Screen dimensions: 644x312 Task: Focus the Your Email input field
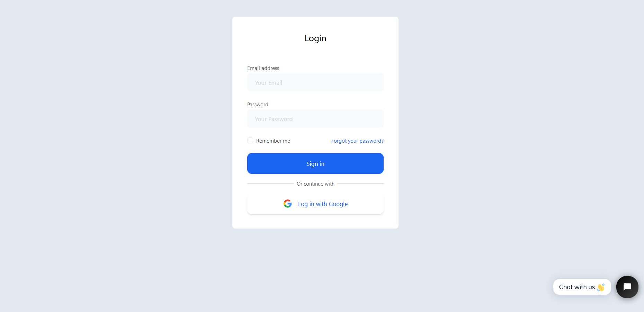tap(315, 82)
